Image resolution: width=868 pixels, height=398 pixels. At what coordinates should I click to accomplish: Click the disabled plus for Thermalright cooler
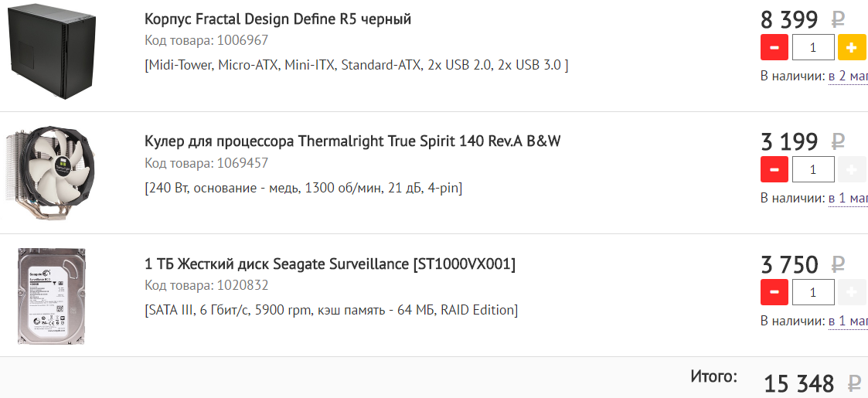click(x=852, y=169)
